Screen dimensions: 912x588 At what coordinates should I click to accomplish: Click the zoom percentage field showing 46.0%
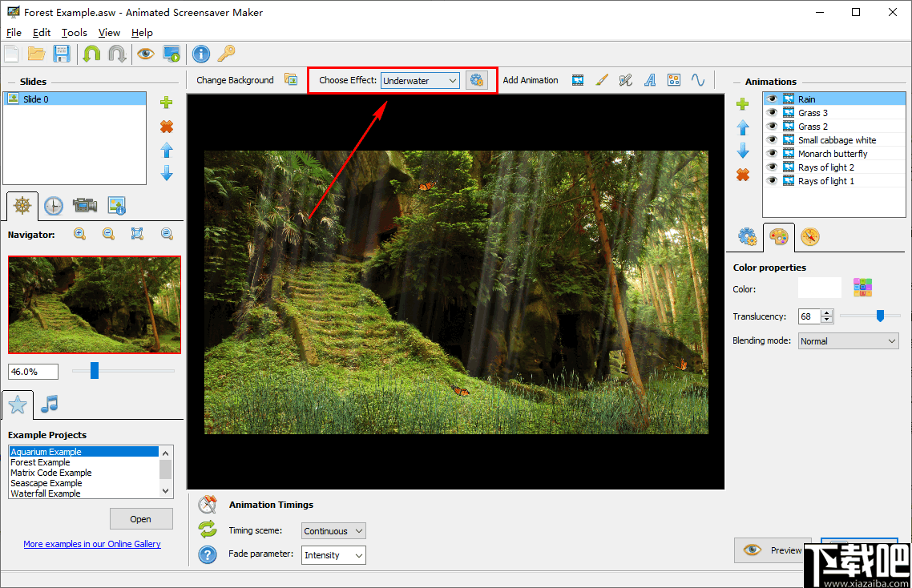33,372
